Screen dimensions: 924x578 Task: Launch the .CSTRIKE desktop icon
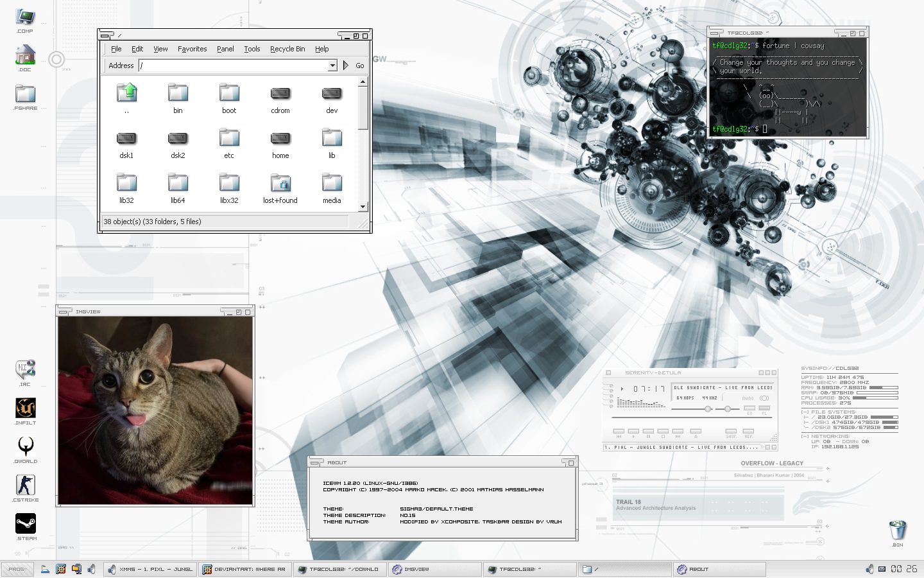pos(25,485)
